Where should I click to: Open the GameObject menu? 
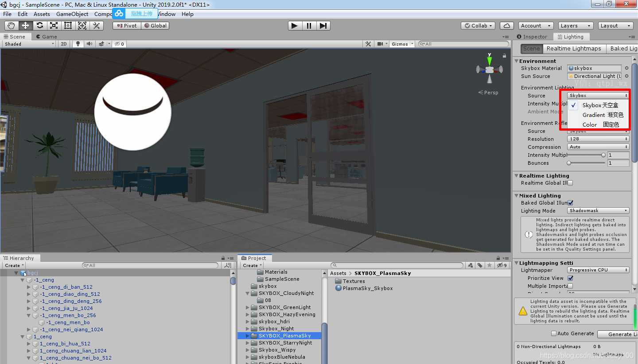point(72,14)
